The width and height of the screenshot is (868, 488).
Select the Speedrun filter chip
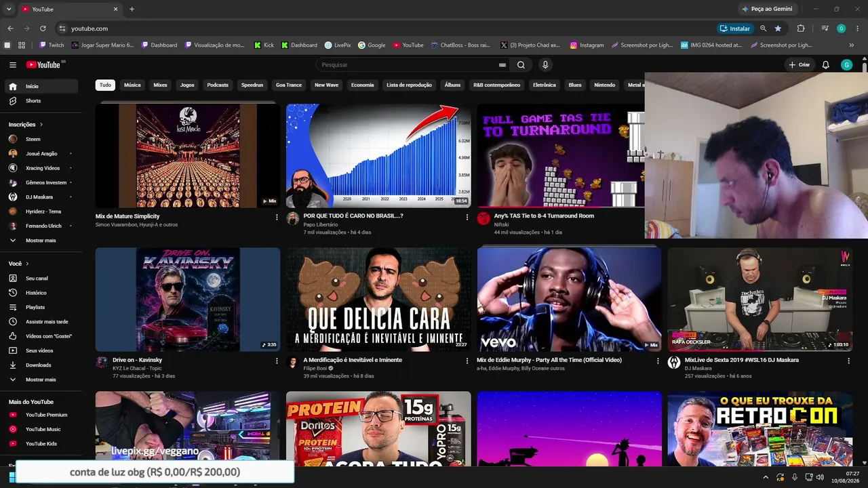point(252,85)
